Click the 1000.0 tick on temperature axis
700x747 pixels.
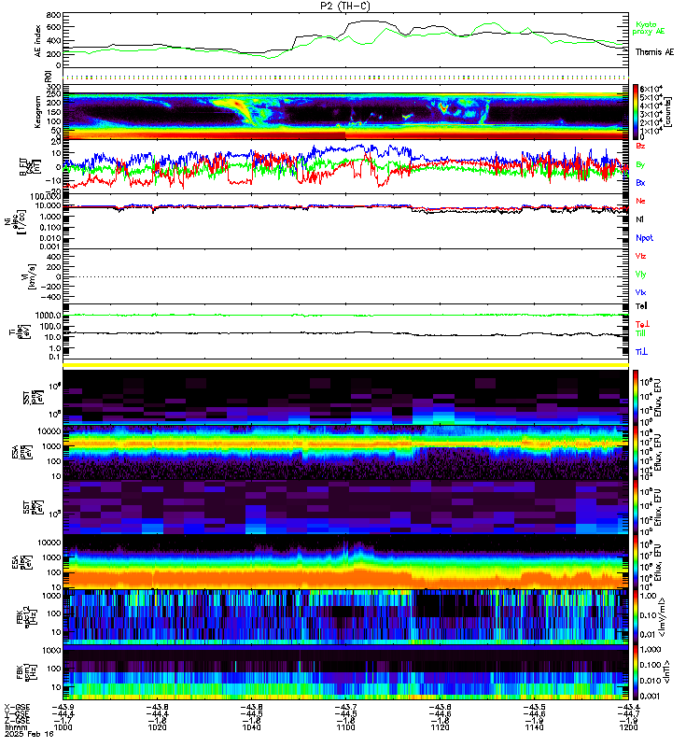coord(49,316)
